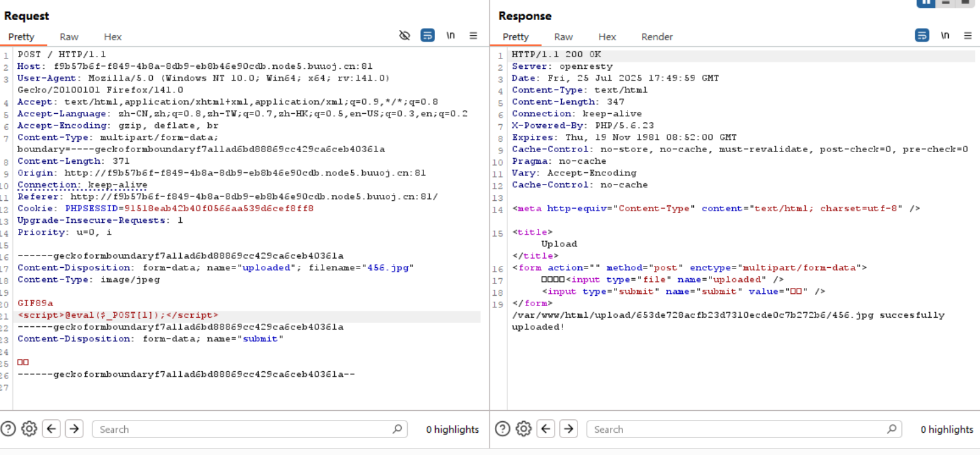Click '0 highlights' label under Response
Image resolution: width=980 pixels, height=455 pixels.
click(947, 429)
